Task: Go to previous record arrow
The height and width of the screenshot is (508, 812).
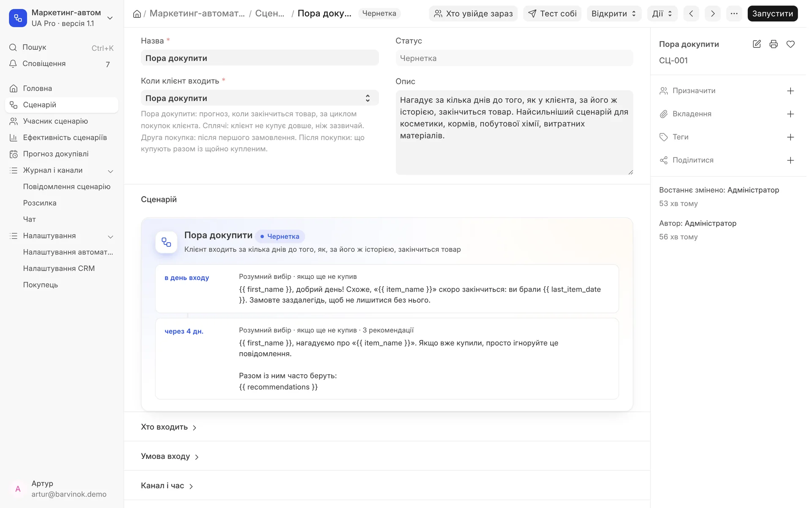Action: coord(691,14)
